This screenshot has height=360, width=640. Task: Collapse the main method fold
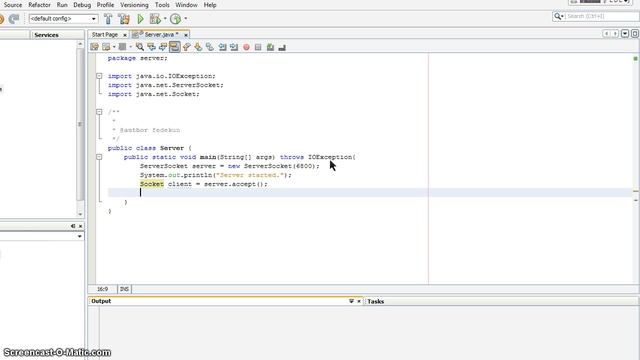pyautogui.click(x=99, y=157)
